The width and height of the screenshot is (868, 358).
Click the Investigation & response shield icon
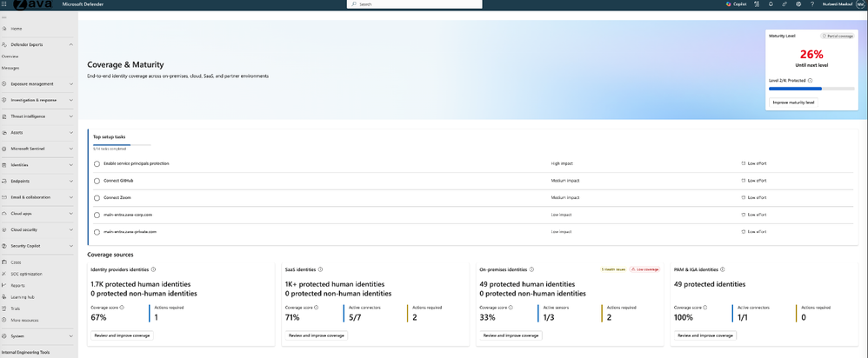coord(4,100)
